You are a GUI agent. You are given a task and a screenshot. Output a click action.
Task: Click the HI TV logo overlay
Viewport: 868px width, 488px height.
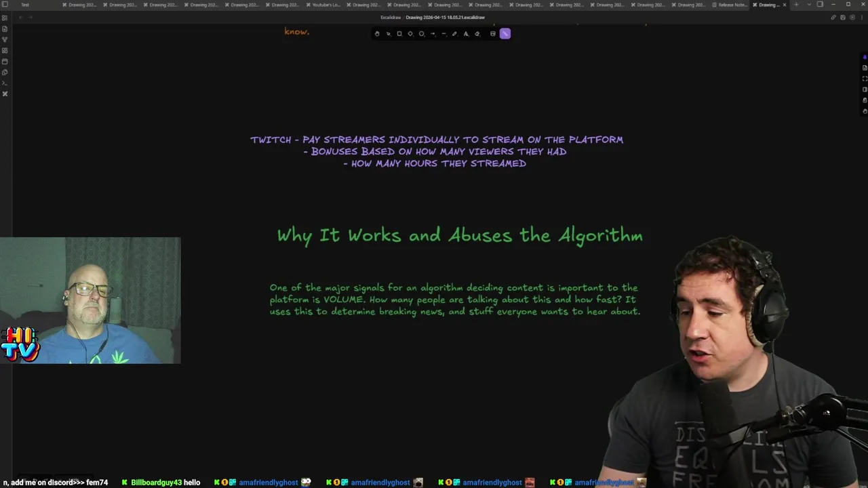click(20, 344)
